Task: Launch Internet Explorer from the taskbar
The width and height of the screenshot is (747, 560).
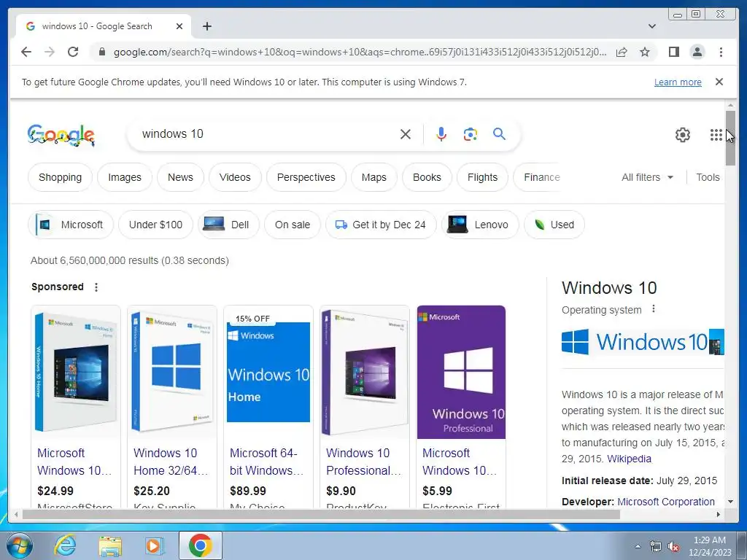Action: click(x=65, y=545)
